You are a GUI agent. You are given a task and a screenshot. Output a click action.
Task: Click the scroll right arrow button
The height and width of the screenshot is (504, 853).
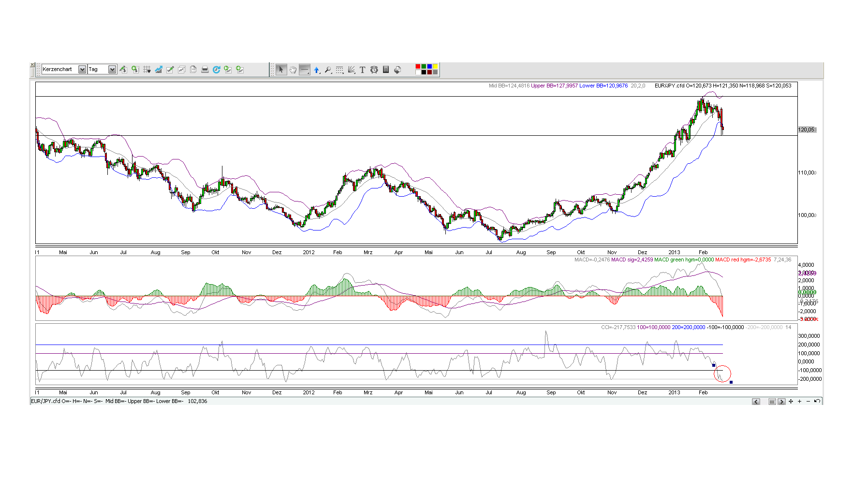(x=782, y=402)
